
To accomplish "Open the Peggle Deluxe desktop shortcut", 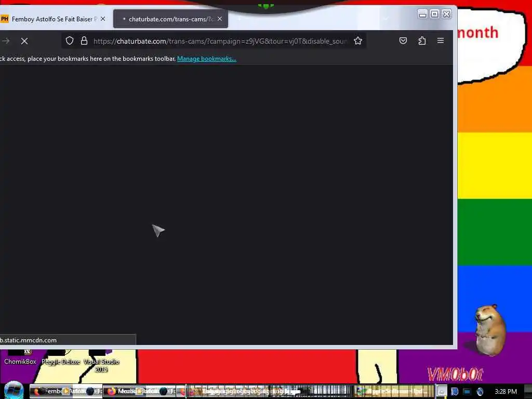I will 61,358.
